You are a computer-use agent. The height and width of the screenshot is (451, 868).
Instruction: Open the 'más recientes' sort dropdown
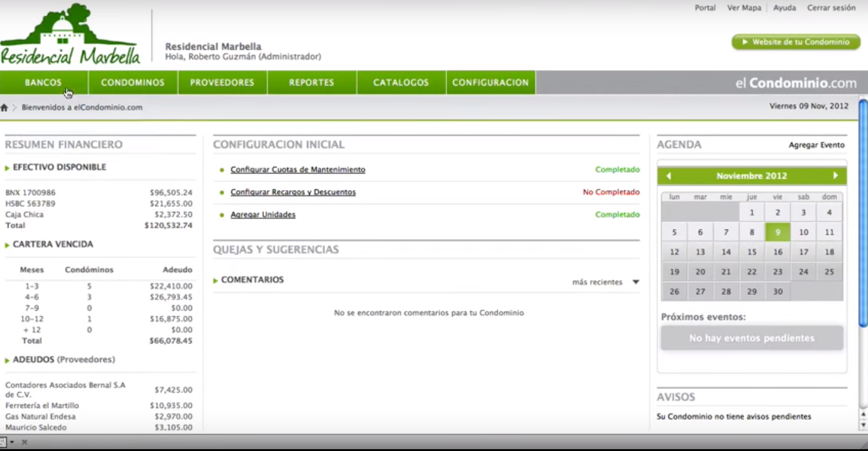click(x=636, y=282)
